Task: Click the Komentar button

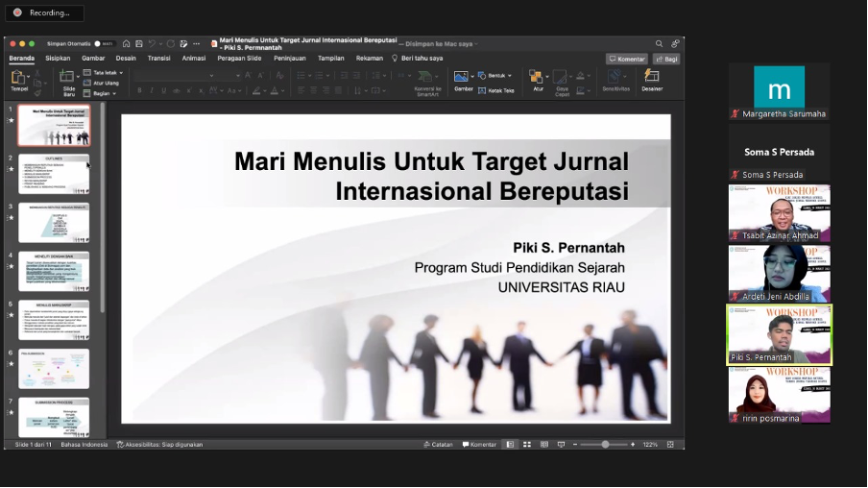Action: 626,59
